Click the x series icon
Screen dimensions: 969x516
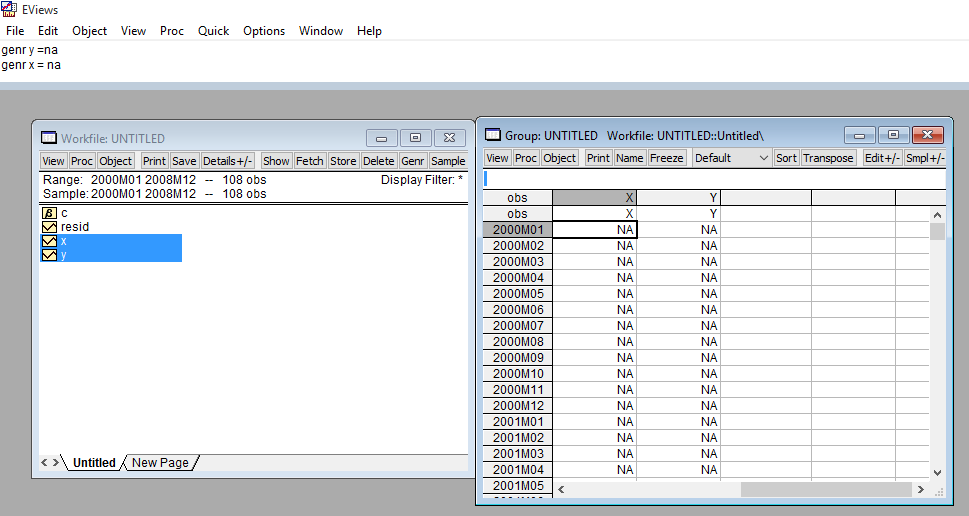[x=49, y=241]
